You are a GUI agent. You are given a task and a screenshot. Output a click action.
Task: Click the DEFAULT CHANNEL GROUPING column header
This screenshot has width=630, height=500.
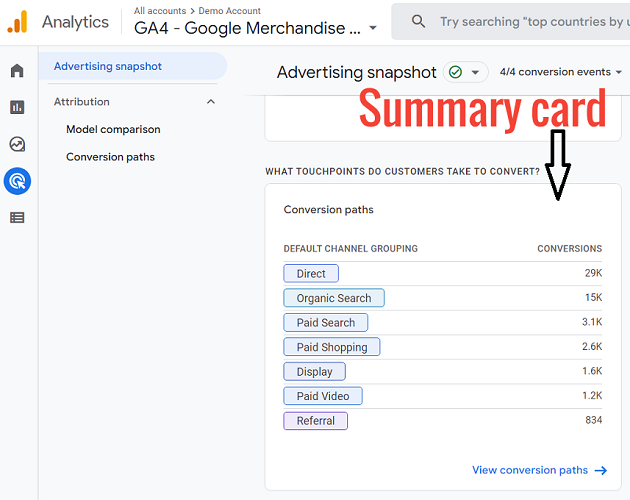click(x=351, y=248)
